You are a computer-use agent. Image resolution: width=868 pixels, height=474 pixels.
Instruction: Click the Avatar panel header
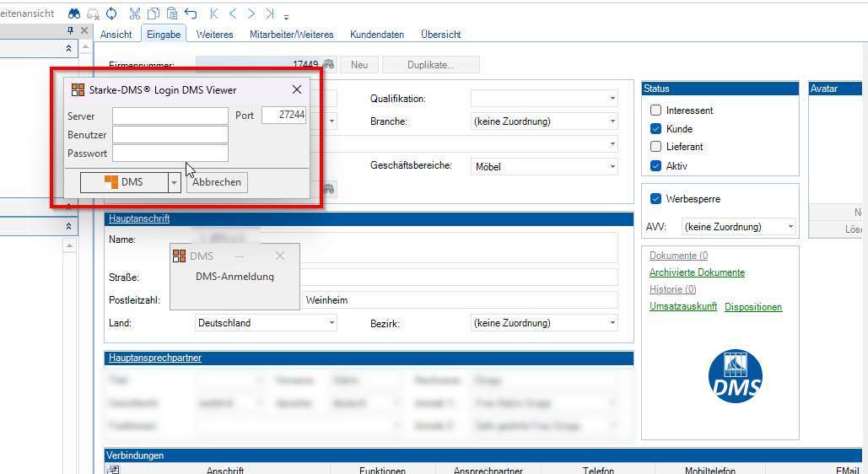tap(836, 89)
